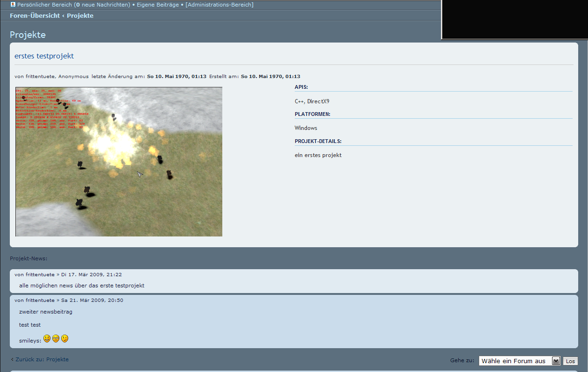Click the Projekte breadcrumb link
This screenshot has height=372, width=588.
point(80,15)
